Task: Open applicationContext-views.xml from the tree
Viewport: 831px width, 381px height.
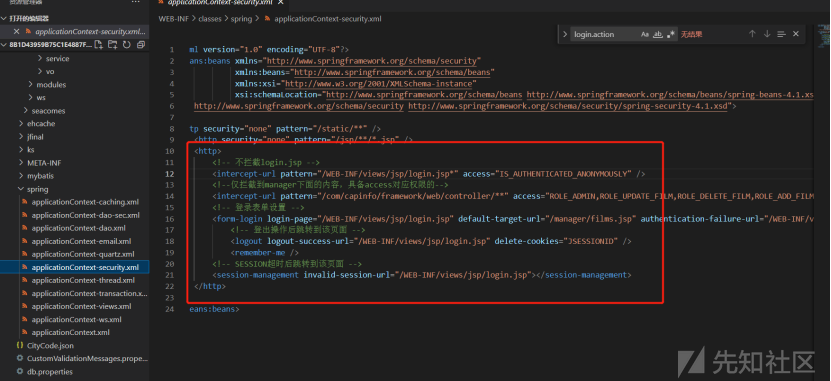Action: pos(81,306)
